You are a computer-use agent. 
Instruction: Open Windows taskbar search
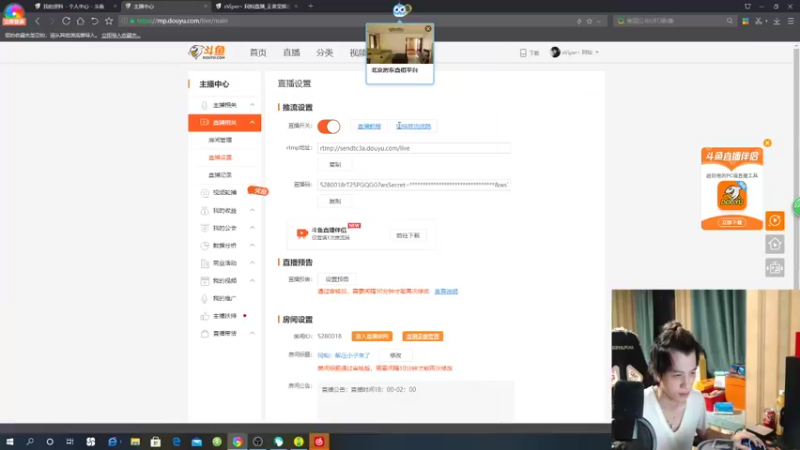pos(30,441)
